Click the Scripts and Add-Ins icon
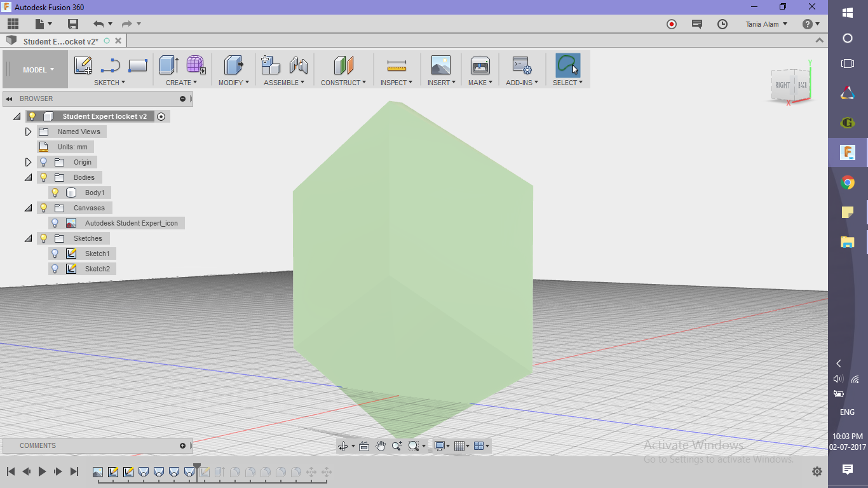Screen dimensions: 868x488 (522, 65)
